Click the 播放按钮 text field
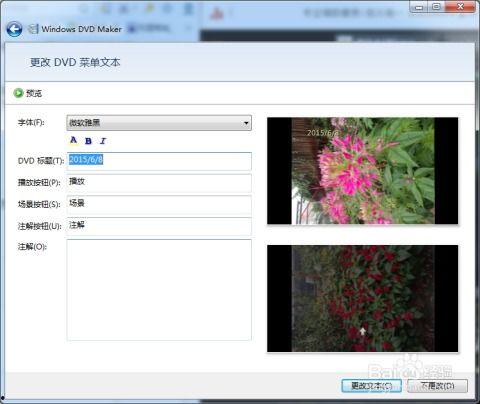 (159, 183)
